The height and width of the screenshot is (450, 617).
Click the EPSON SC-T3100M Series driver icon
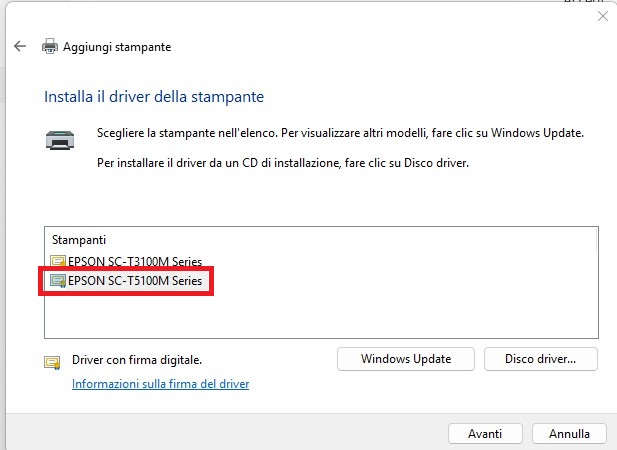(x=58, y=262)
